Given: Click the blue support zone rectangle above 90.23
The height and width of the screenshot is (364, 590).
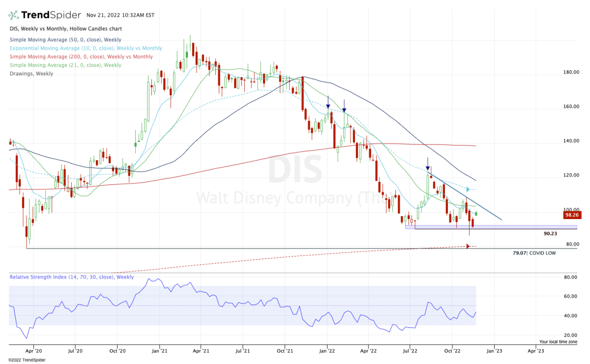Looking at the screenshot, I should pyautogui.click(x=491, y=227).
